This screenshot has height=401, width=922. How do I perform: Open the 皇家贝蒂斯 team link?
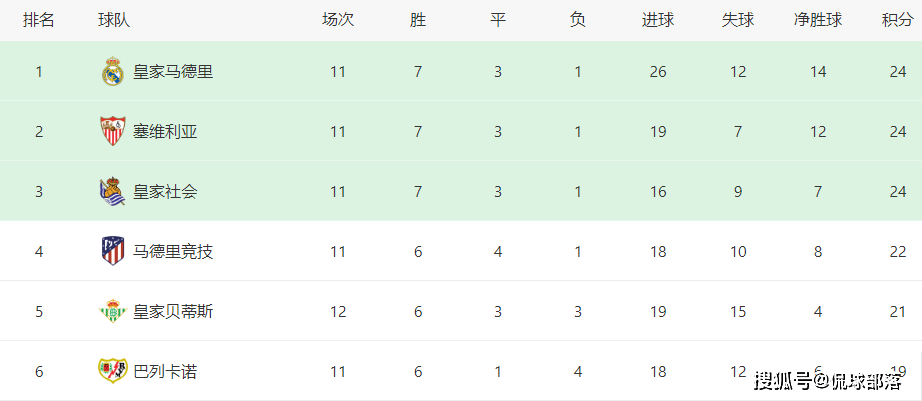(173, 312)
